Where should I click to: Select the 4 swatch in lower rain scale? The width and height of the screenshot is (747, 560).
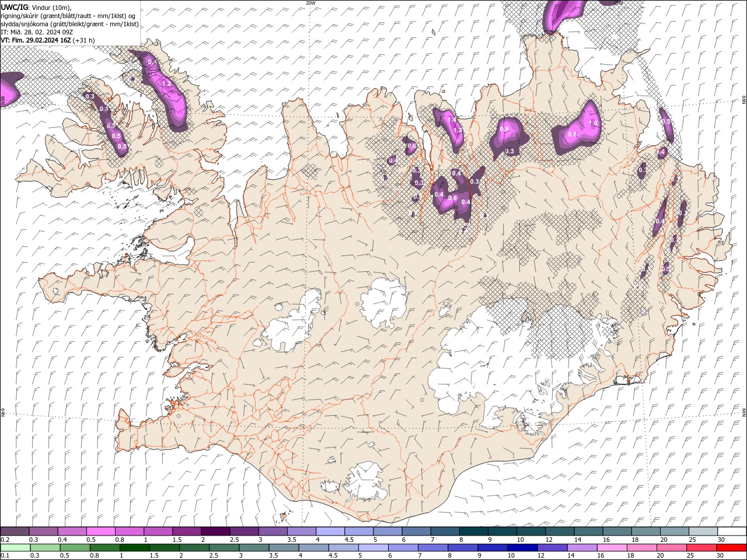[x=313, y=548]
